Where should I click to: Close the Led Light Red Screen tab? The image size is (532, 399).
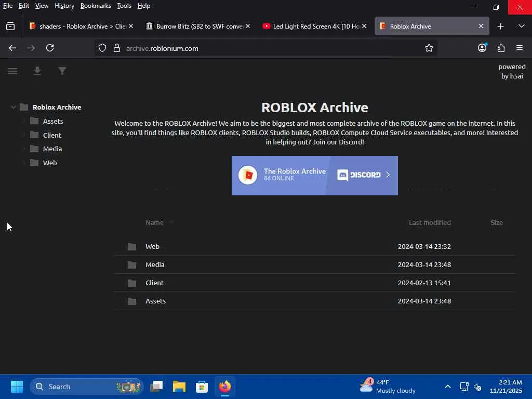click(x=364, y=26)
